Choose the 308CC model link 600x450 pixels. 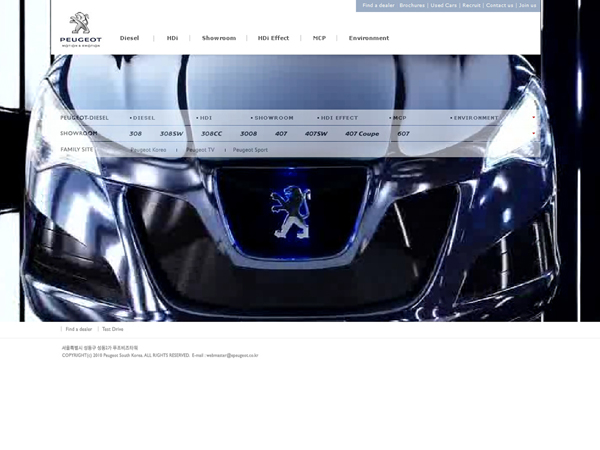(x=211, y=133)
